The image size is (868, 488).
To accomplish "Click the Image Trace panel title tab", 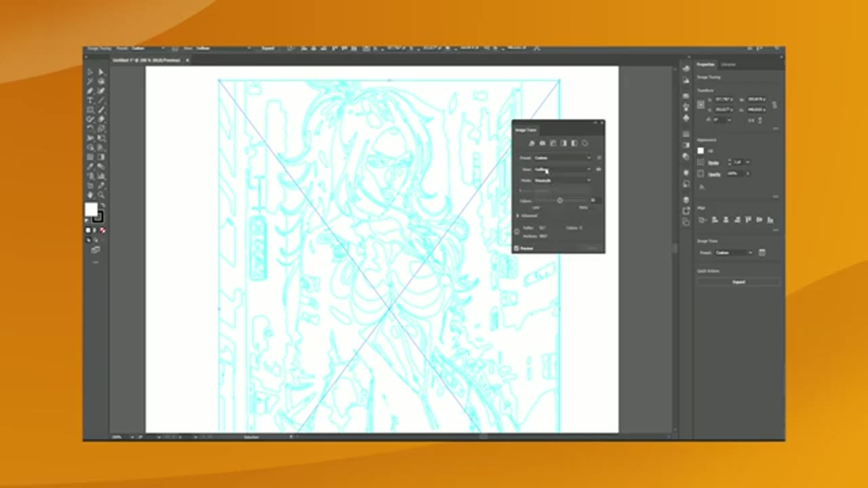I will [x=526, y=129].
